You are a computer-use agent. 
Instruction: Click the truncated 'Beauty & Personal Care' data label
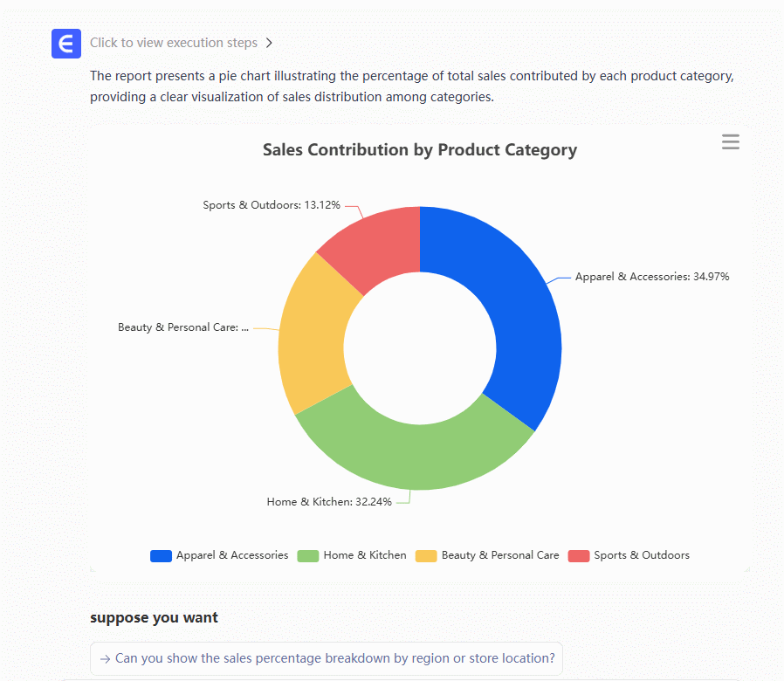(183, 327)
